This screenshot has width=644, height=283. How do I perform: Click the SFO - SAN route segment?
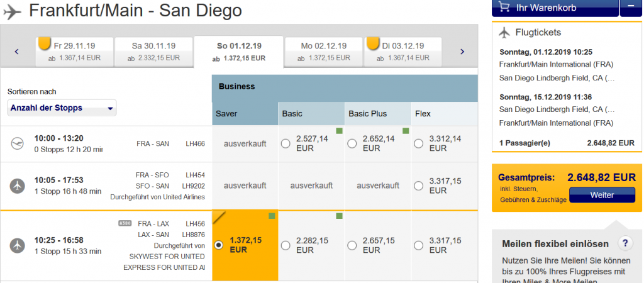[x=152, y=186]
